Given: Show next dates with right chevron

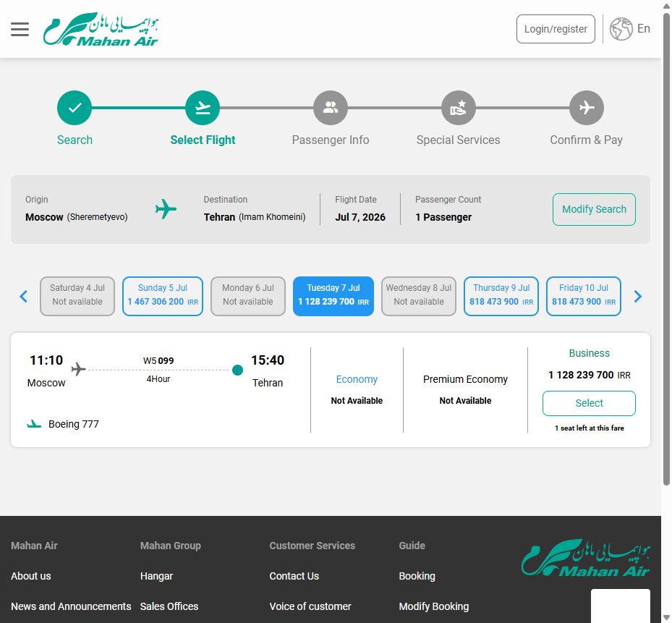Looking at the screenshot, I should [638, 296].
